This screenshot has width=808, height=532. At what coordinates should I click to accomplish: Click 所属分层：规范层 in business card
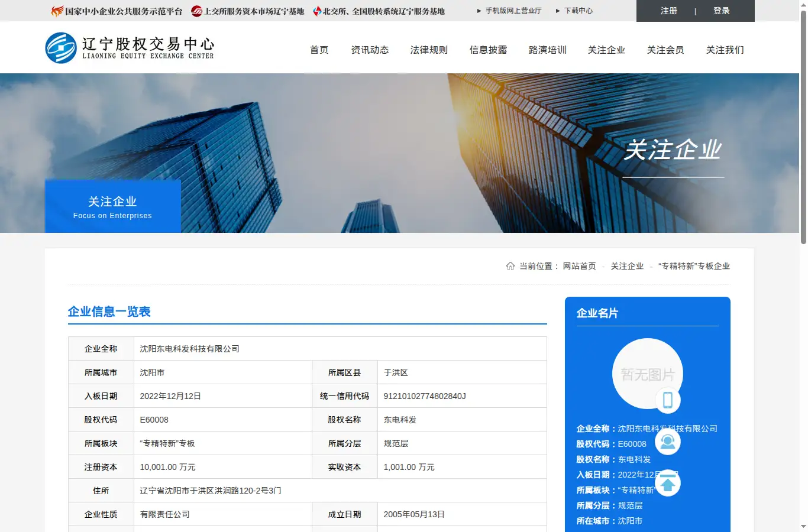(x=610, y=505)
